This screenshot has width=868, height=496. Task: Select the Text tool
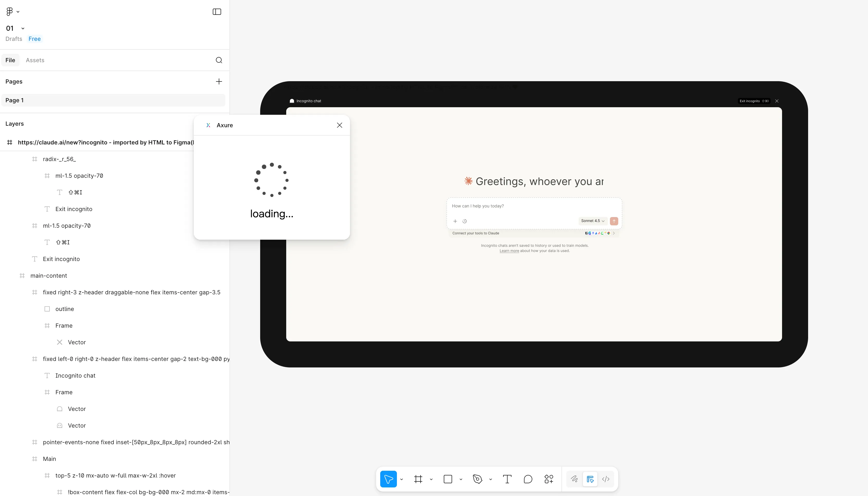coord(507,479)
